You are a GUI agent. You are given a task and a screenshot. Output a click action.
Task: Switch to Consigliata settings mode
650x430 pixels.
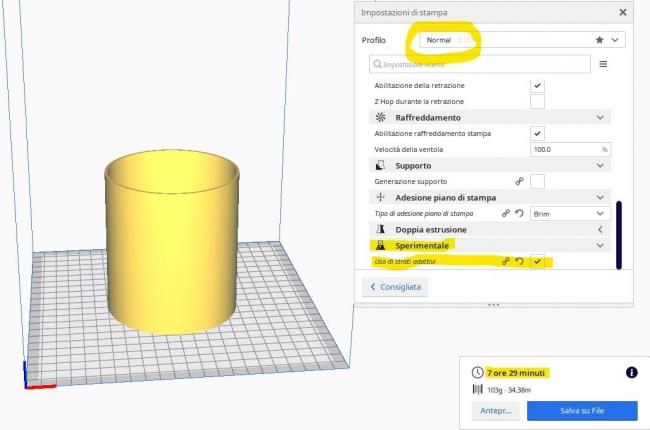(396, 287)
